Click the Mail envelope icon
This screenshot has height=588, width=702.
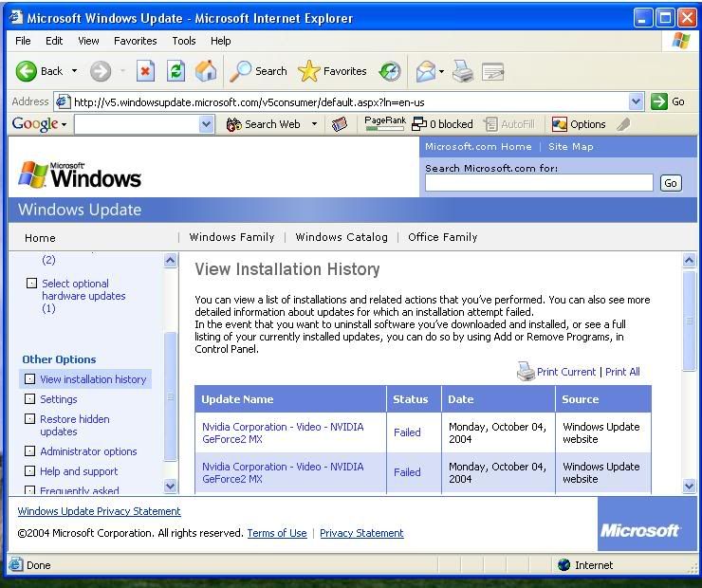pos(425,71)
